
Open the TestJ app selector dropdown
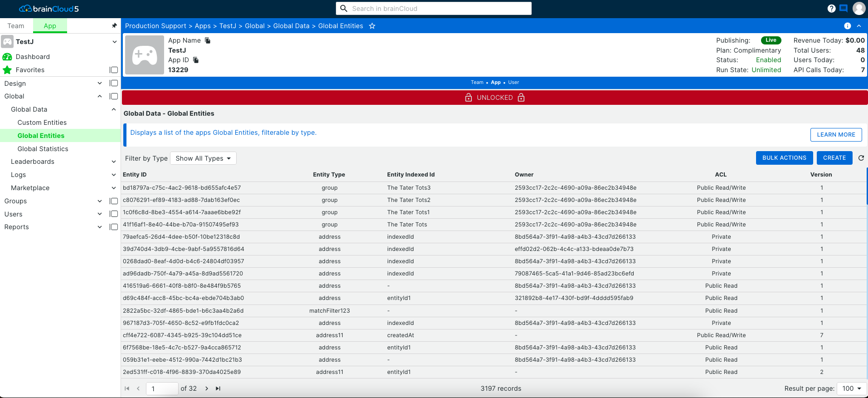pos(114,42)
